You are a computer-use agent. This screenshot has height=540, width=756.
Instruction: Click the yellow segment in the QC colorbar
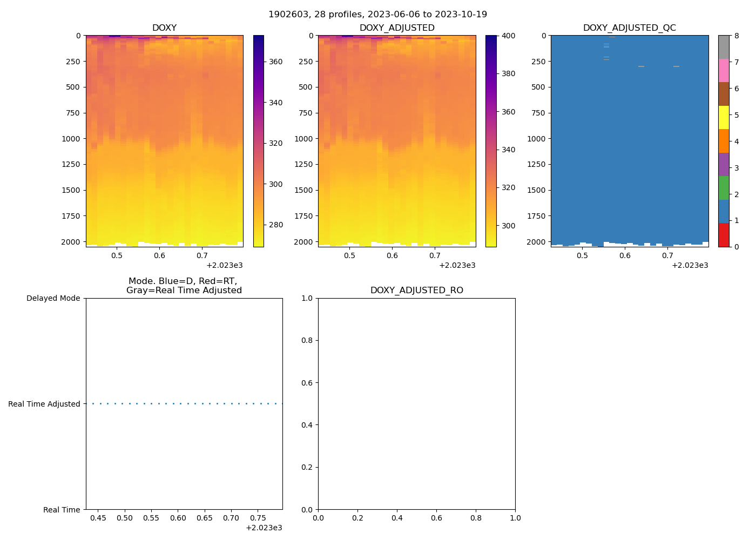(723, 117)
